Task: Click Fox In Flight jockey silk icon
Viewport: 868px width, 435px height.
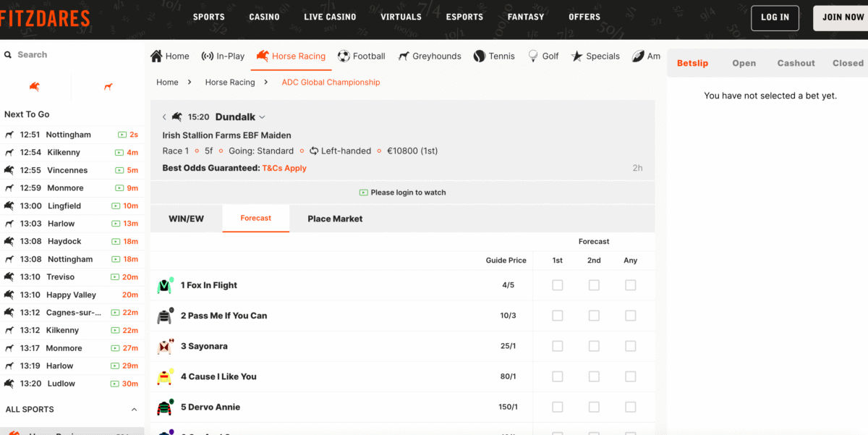Action: 165,285
